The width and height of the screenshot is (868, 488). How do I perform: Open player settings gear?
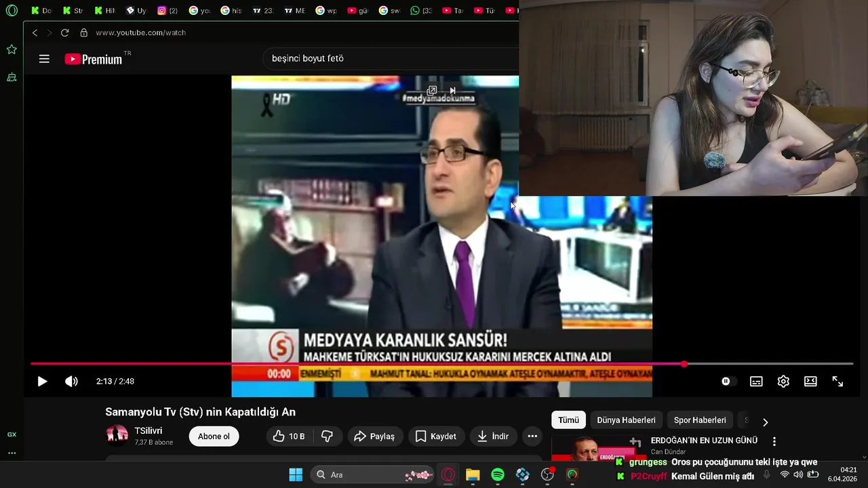click(783, 382)
